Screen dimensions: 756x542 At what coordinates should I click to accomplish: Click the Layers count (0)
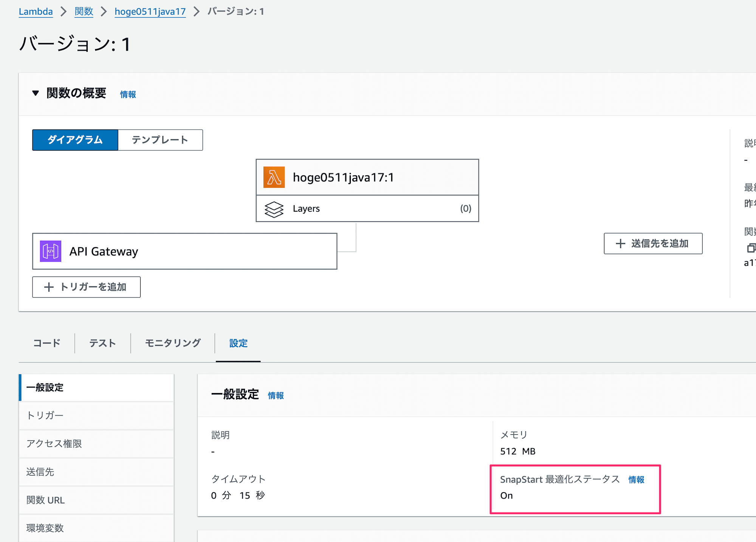(466, 209)
